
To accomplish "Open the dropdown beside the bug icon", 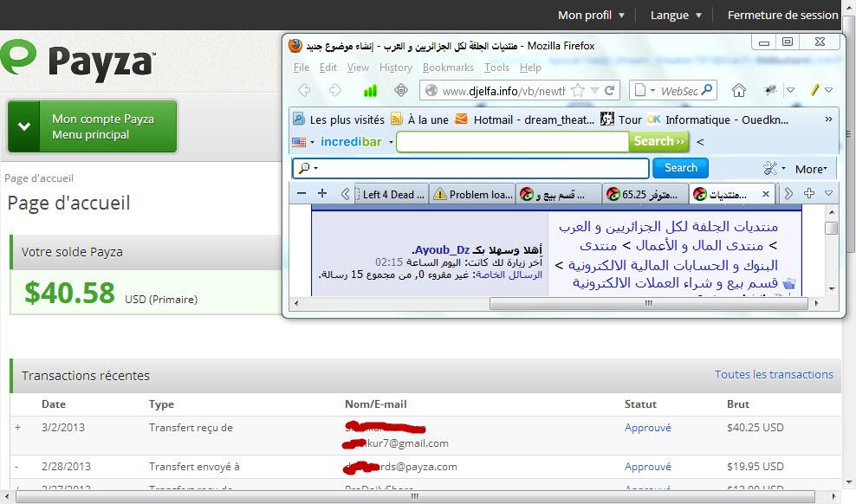I will click(790, 90).
